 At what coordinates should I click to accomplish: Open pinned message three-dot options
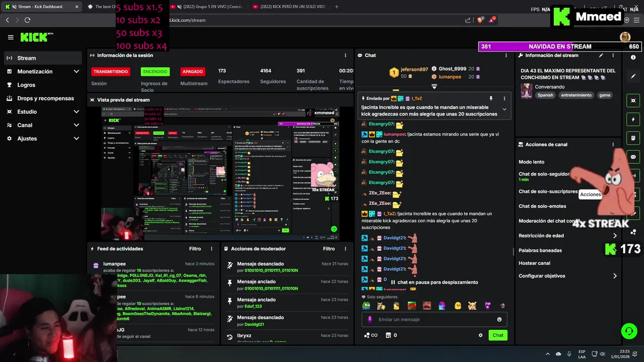[x=504, y=99]
